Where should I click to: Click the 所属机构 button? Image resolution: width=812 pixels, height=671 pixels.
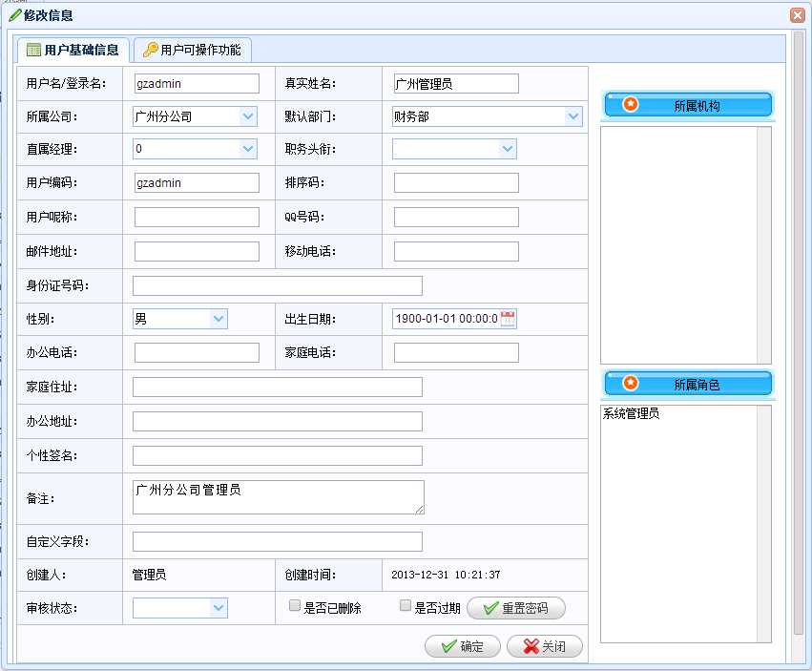tap(688, 105)
